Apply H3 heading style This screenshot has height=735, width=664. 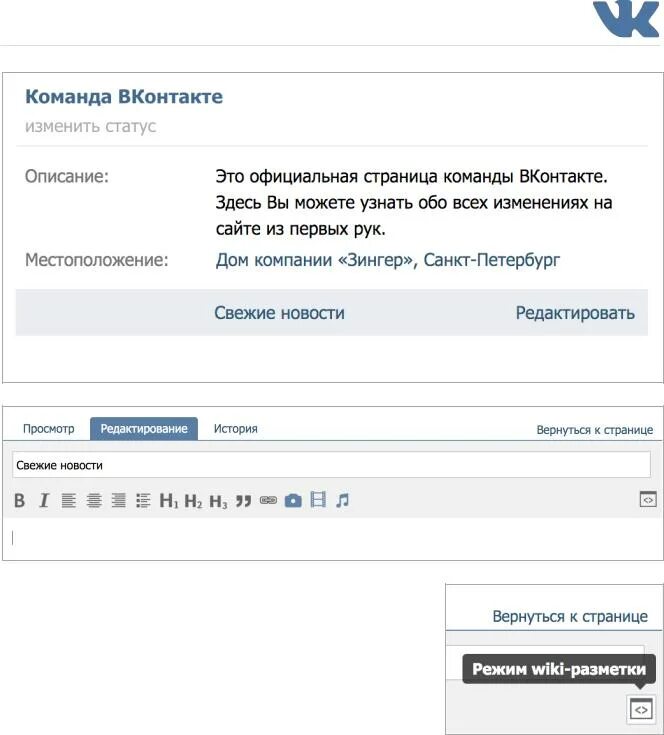[218, 501]
